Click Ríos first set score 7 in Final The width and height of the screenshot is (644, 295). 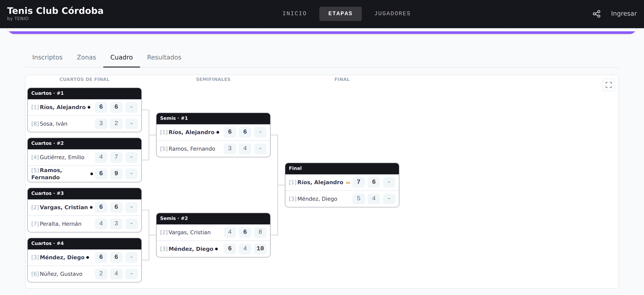(358, 182)
